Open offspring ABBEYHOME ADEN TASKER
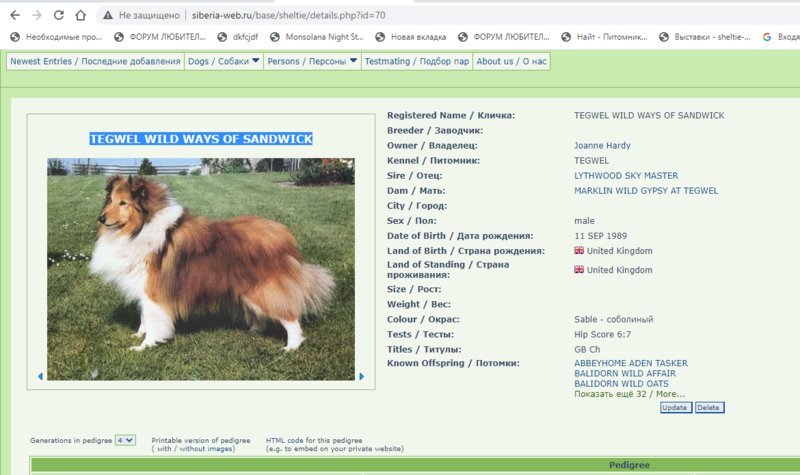 coord(631,363)
